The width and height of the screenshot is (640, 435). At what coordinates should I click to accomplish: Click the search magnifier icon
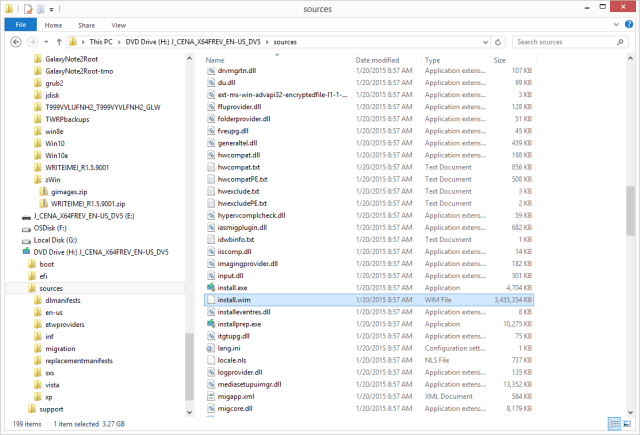620,42
